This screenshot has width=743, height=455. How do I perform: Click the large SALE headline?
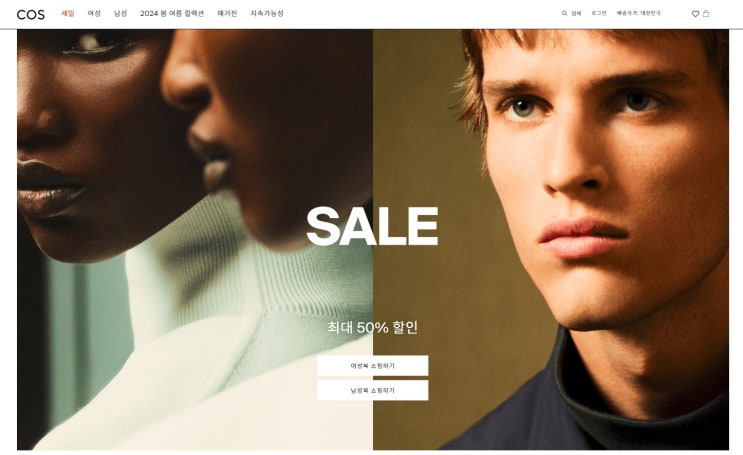(372, 226)
